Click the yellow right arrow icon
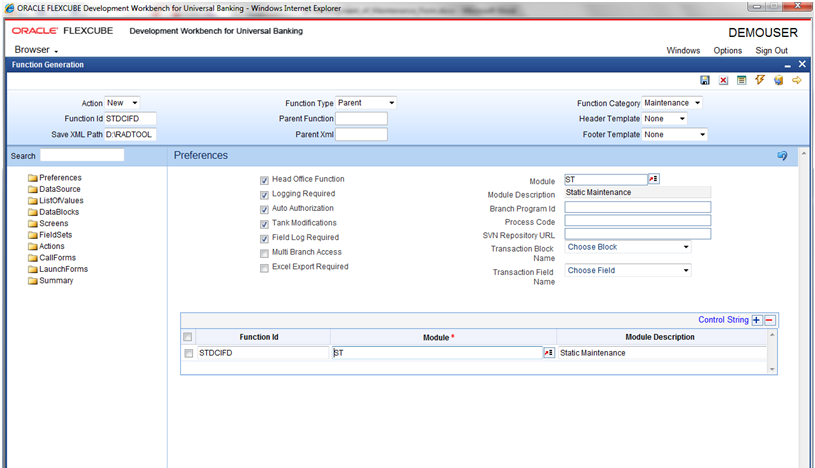Image resolution: width=815 pixels, height=468 pixels. pyautogui.click(x=796, y=80)
